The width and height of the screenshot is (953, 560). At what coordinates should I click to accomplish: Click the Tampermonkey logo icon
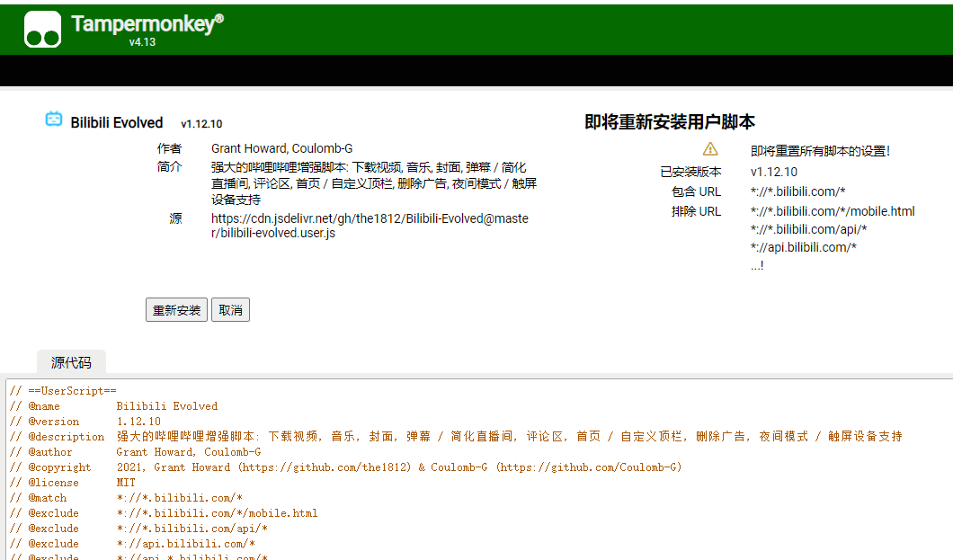coord(42,29)
